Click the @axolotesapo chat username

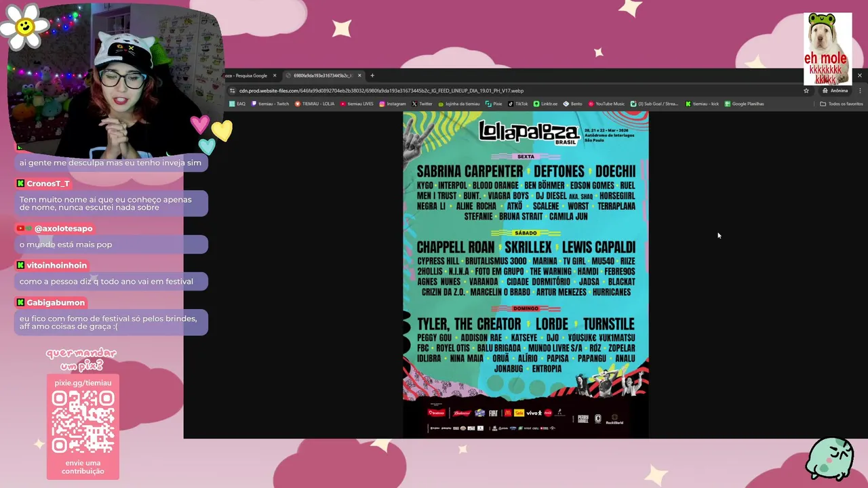63,228
